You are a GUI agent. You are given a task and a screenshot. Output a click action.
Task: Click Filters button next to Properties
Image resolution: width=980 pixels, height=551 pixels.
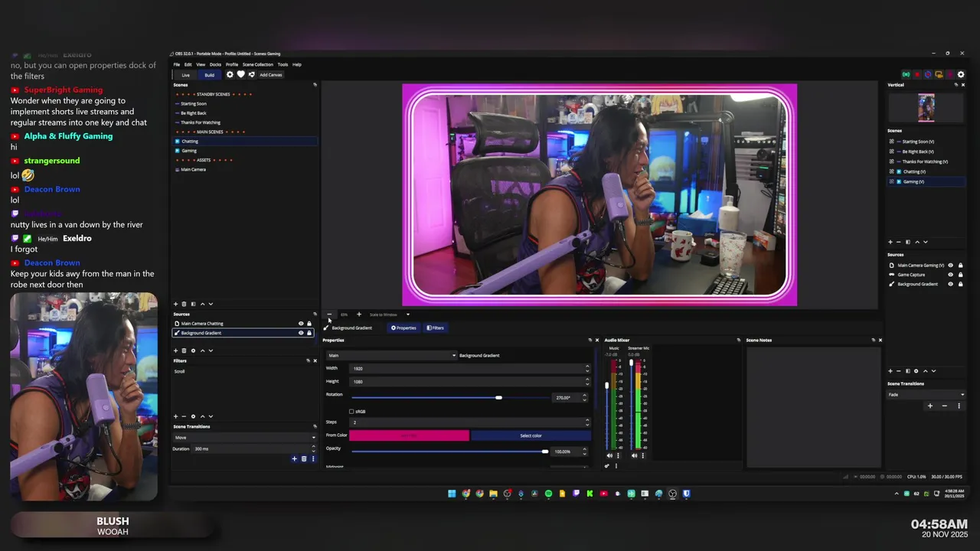[435, 328]
